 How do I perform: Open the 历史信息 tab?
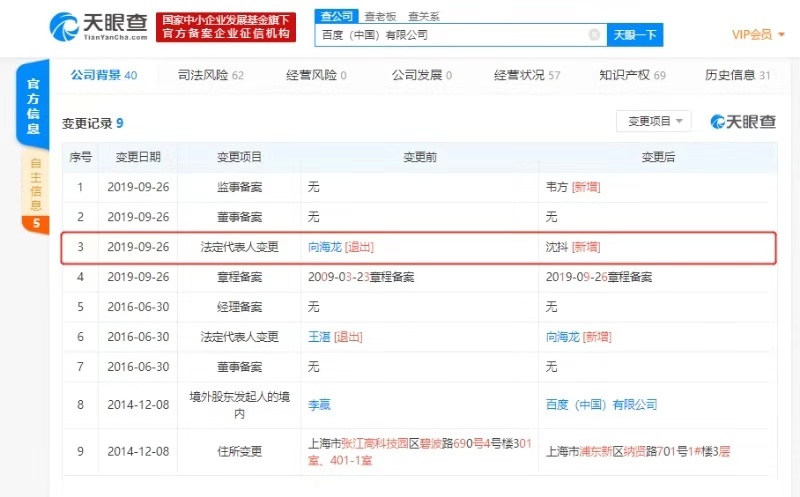737,75
